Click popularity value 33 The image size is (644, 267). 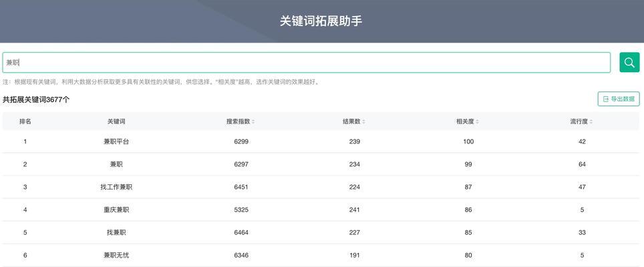tap(582, 232)
